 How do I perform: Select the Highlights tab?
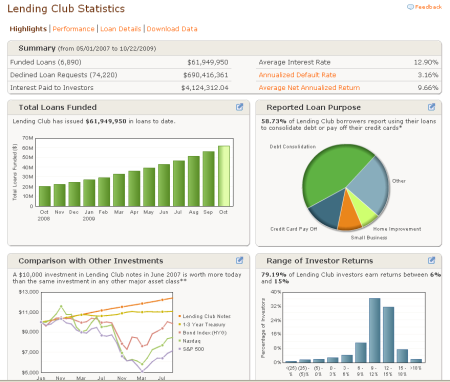(x=28, y=29)
